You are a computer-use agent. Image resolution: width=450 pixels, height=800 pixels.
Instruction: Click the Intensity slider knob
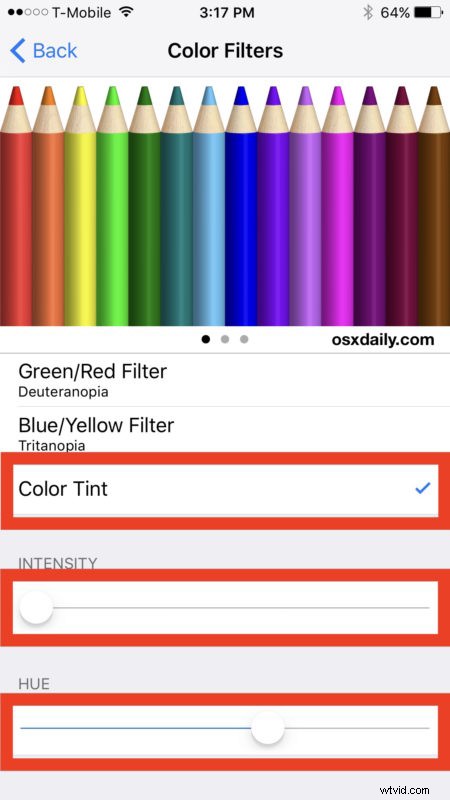click(36, 608)
